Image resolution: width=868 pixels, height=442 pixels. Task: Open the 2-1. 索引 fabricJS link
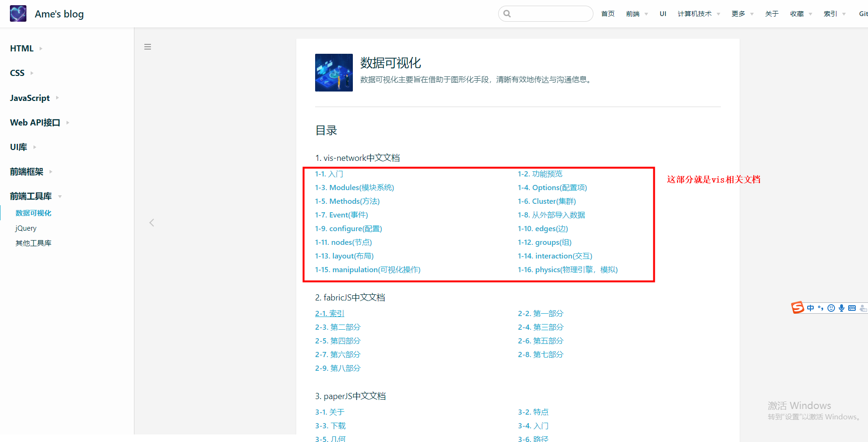(x=329, y=313)
